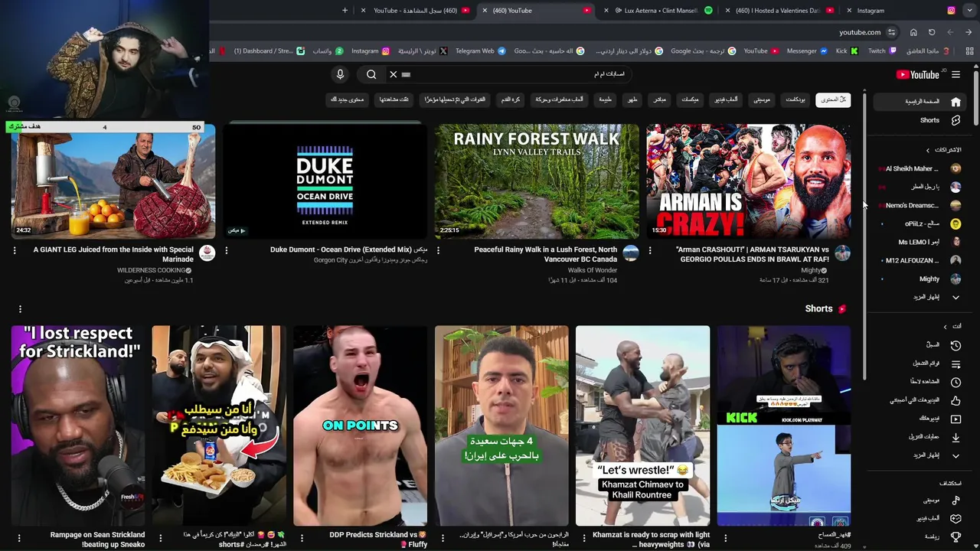Select the 'موسيقى' filter chip
The height and width of the screenshot is (551, 980).
pyautogui.click(x=762, y=99)
